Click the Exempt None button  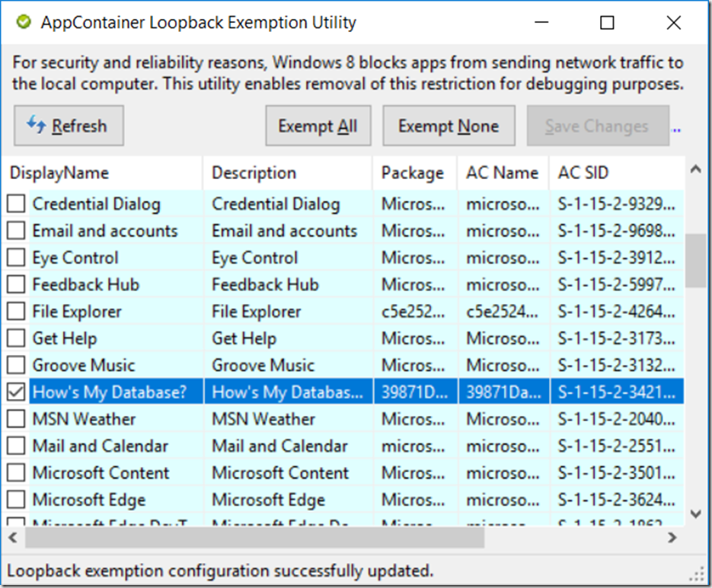click(449, 126)
